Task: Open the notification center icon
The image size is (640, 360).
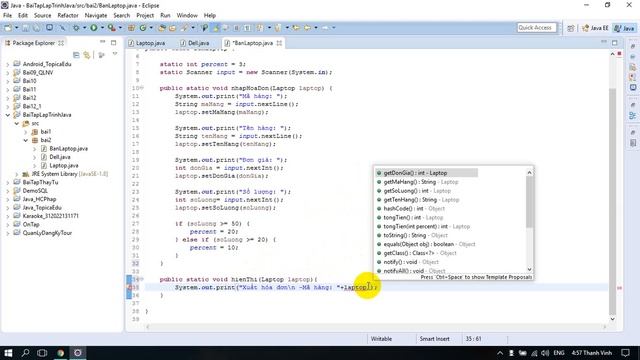Action: (625, 353)
